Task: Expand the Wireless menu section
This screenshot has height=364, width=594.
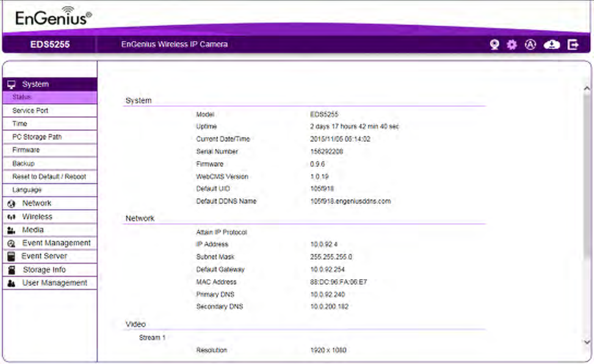Action: (50, 217)
